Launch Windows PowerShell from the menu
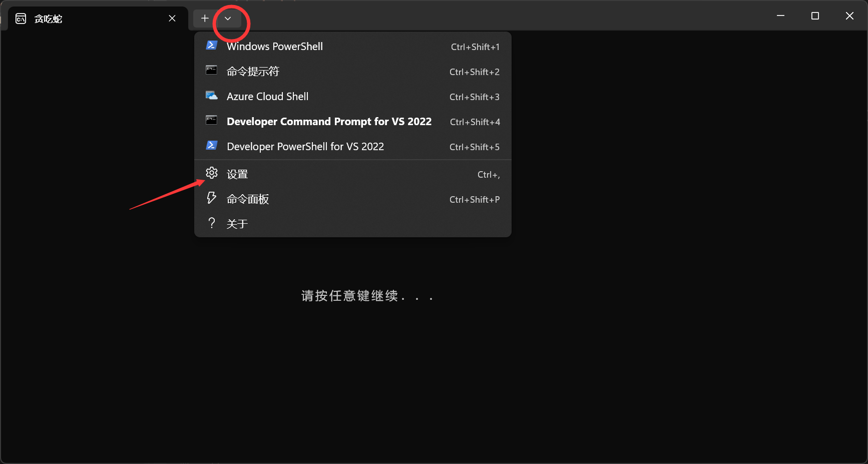Viewport: 868px width, 464px height. click(352, 47)
